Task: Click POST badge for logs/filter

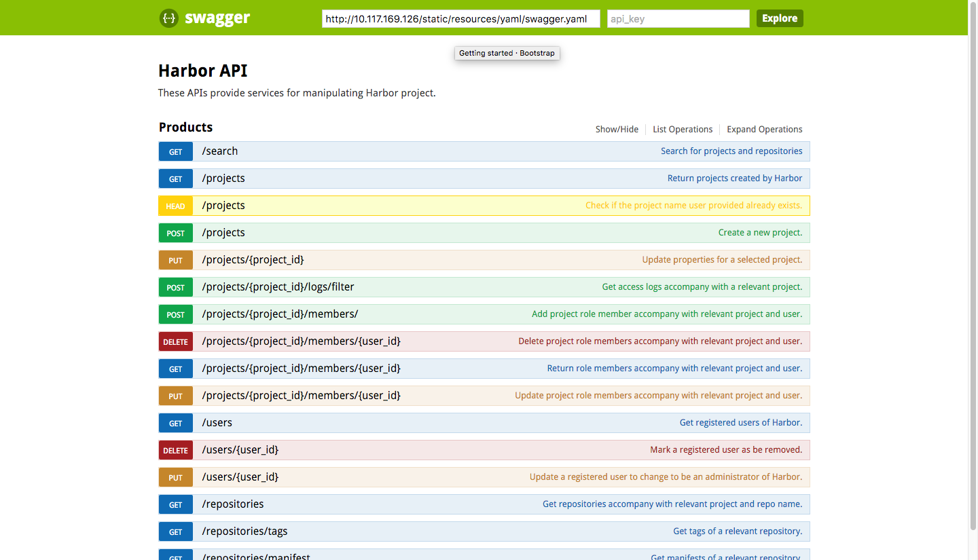Action: click(176, 287)
